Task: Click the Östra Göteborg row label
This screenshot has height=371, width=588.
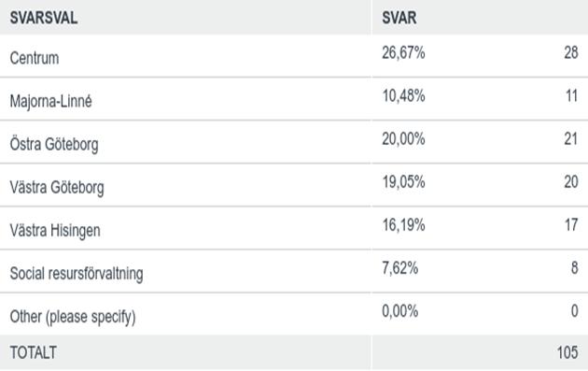Action: click(x=54, y=144)
